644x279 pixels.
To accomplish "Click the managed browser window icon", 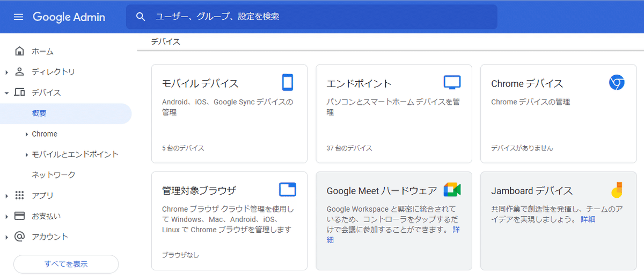I will coord(288,190).
